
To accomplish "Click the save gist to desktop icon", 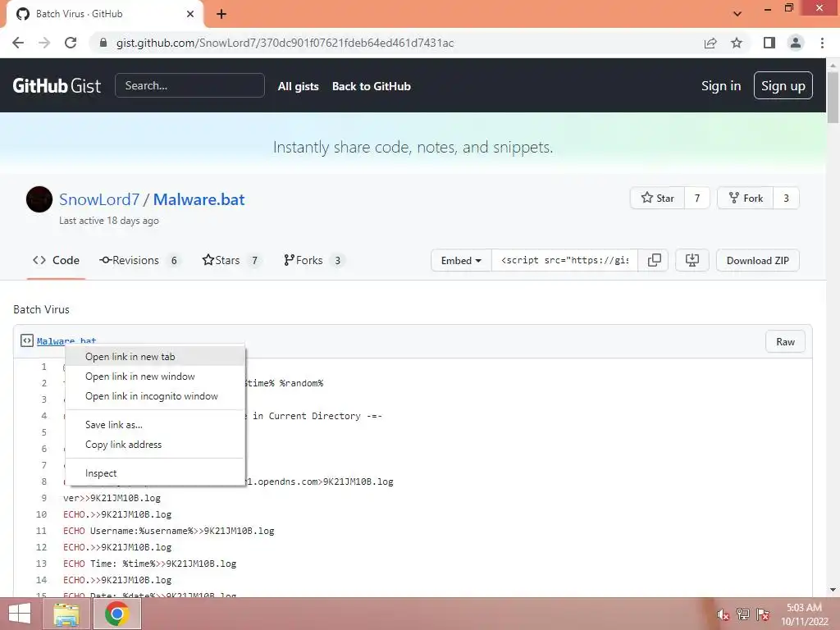I will pos(692,260).
